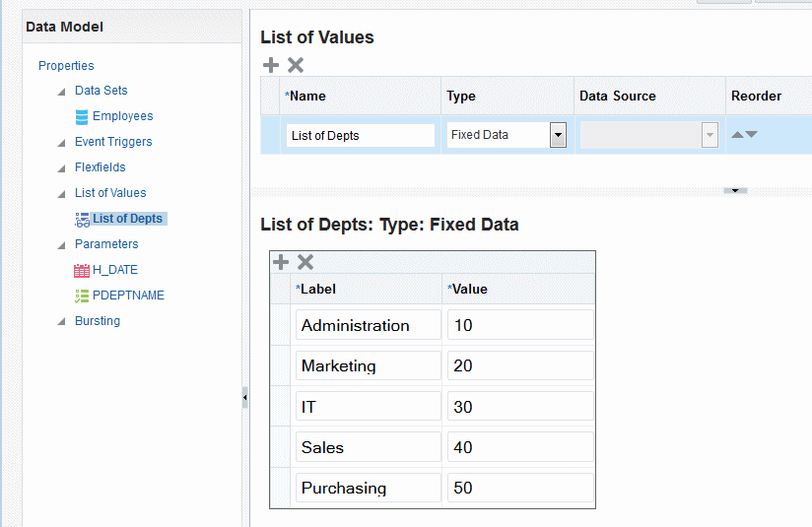Select Bursting in the Data Model tree
The height and width of the screenshot is (527, 812).
pyautogui.click(x=98, y=321)
